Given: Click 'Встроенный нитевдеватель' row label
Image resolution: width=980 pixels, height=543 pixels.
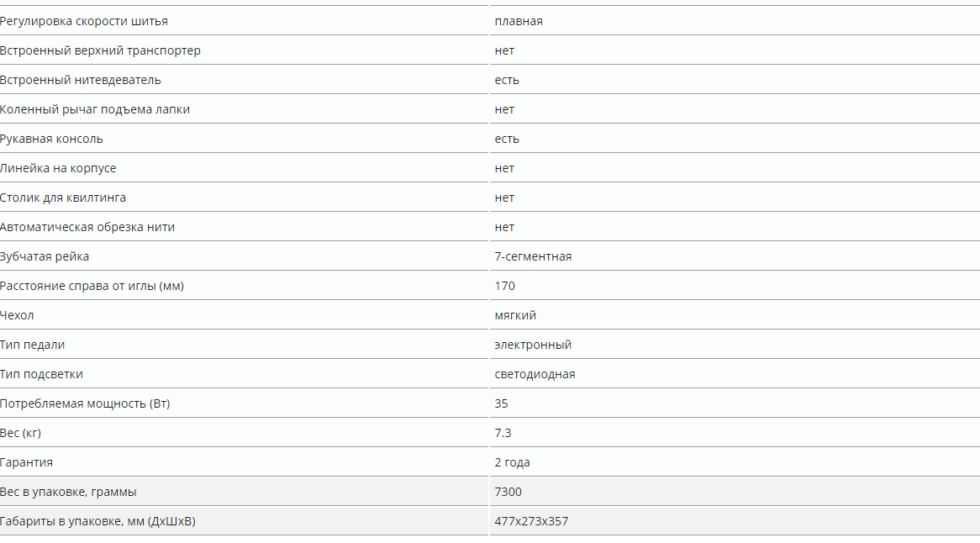Looking at the screenshot, I should [80, 80].
